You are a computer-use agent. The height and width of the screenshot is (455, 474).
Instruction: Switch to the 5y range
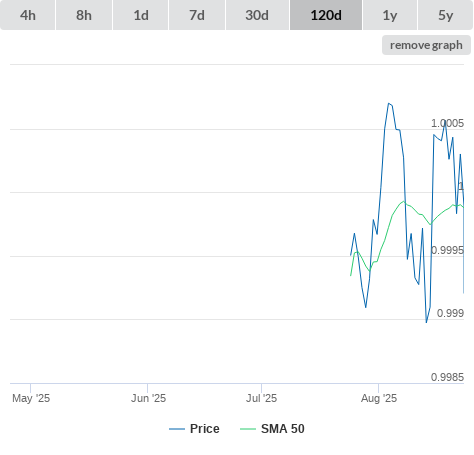(445, 15)
